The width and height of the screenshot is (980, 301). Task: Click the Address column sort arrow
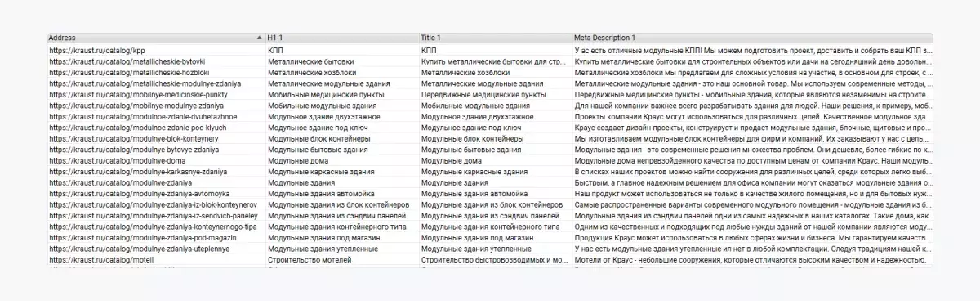point(259,38)
